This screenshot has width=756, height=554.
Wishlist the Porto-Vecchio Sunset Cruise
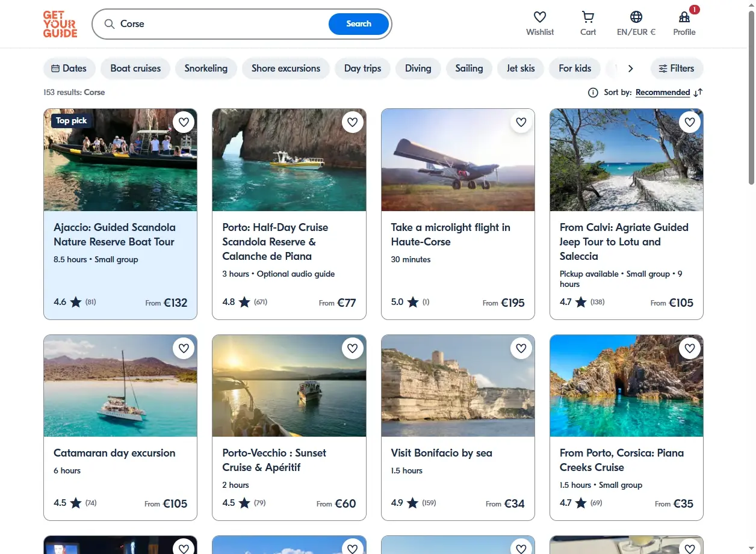(x=353, y=348)
